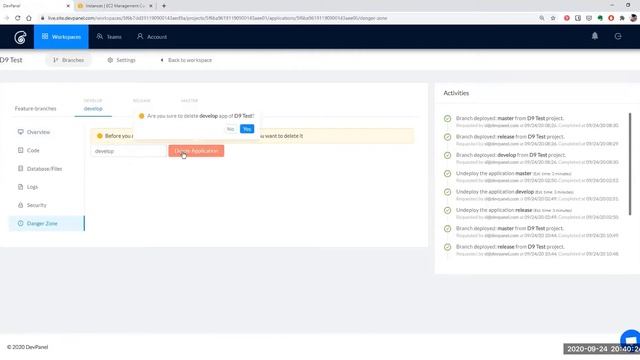Click the zoom magnifier icon in address bar
The image size is (640, 360).
542,18
